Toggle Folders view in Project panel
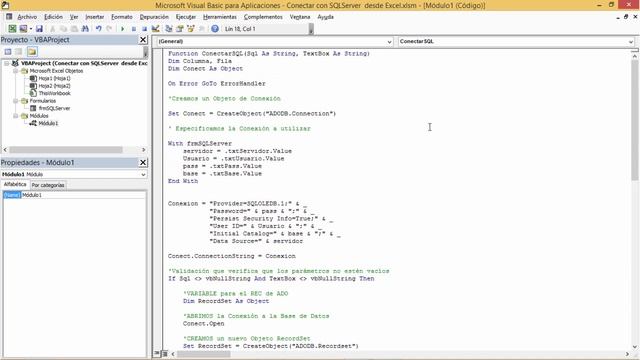Viewport: 640px width, 360px height. 32,51
